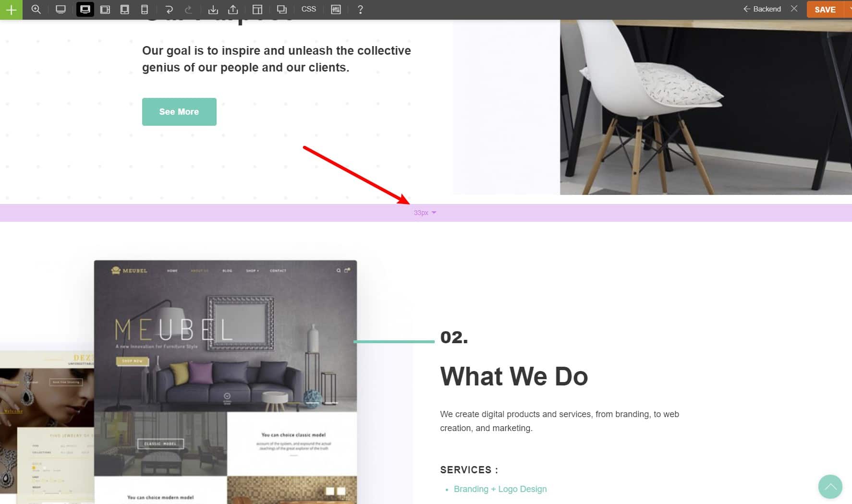Redo the last undone change
Image resolution: width=852 pixels, height=504 pixels.
pos(189,9)
